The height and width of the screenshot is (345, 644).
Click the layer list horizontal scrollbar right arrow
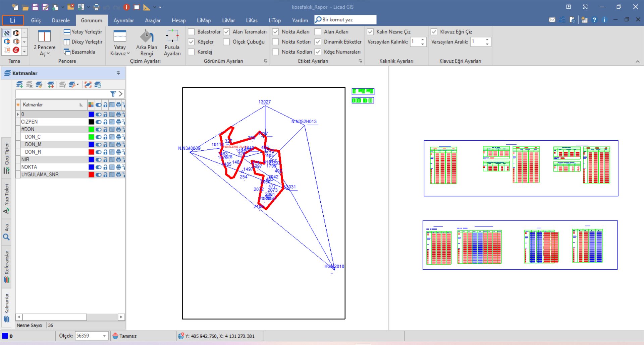121,317
